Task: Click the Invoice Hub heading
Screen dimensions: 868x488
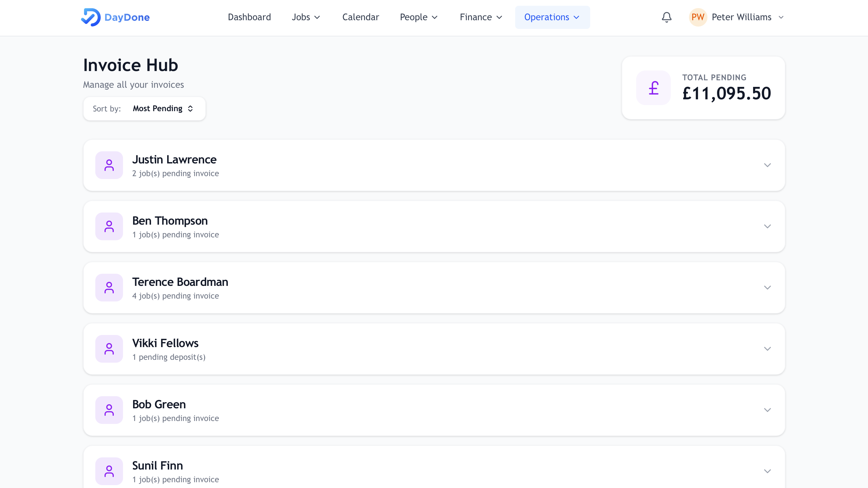Action: (x=131, y=65)
